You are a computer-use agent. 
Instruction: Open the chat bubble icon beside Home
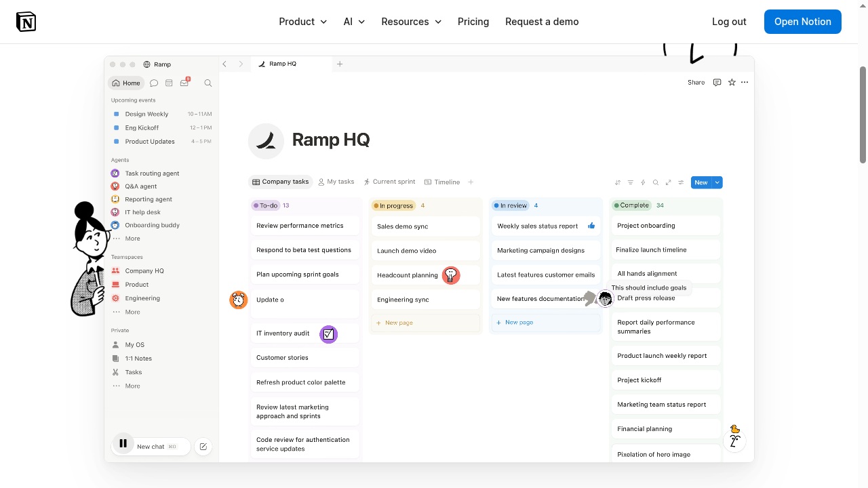[154, 83]
